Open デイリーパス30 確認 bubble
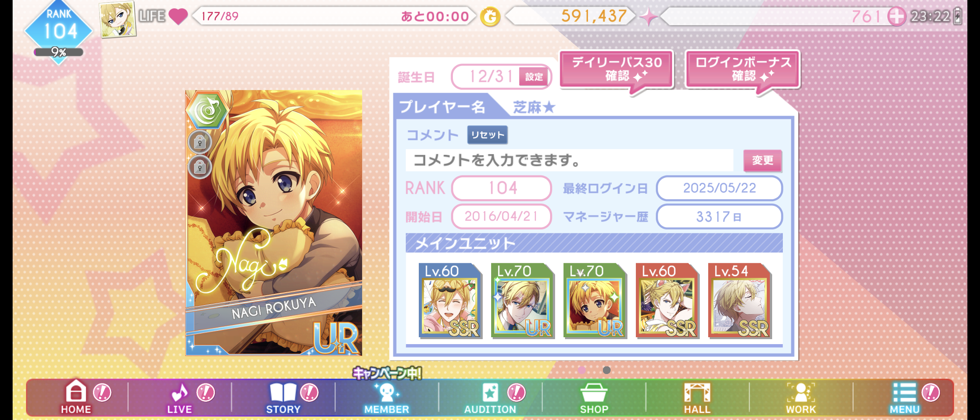Image resolution: width=980 pixels, height=420 pixels. point(616,69)
